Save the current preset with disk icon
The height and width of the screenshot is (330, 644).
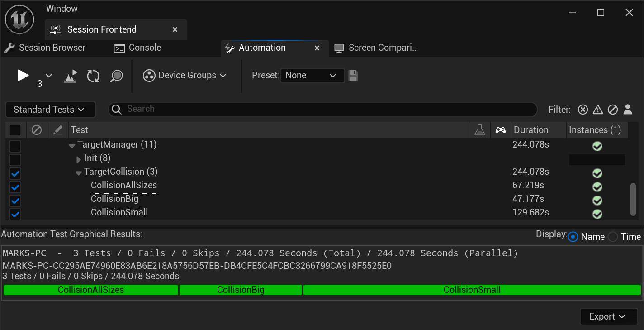click(x=353, y=76)
